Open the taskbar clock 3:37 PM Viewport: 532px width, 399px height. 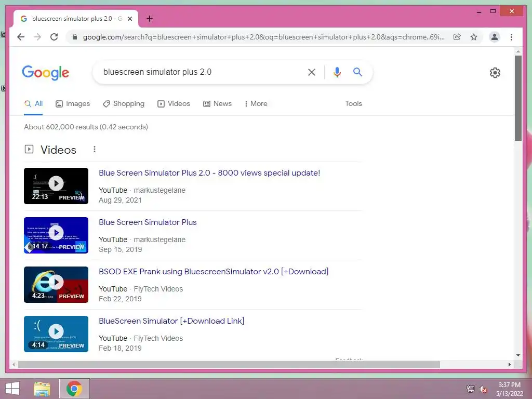pyautogui.click(x=509, y=389)
